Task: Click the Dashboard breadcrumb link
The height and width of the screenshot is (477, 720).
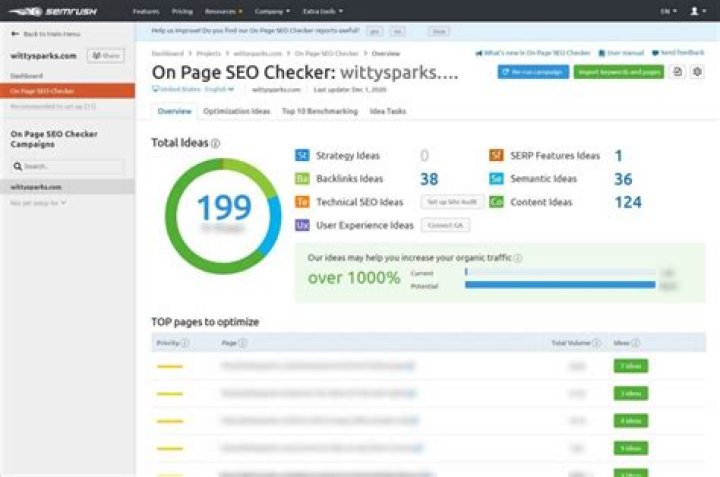Action: click(x=168, y=54)
